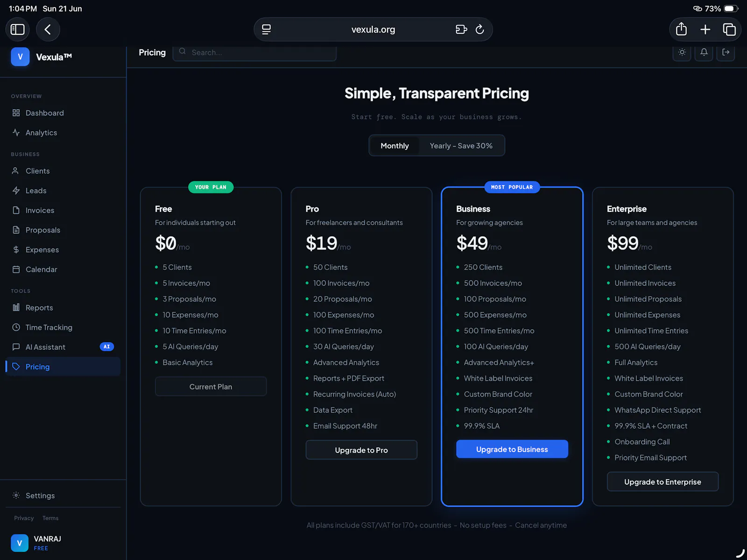Open Invoices section
Viewport: 747px width, 560px height.
[63, 210]
